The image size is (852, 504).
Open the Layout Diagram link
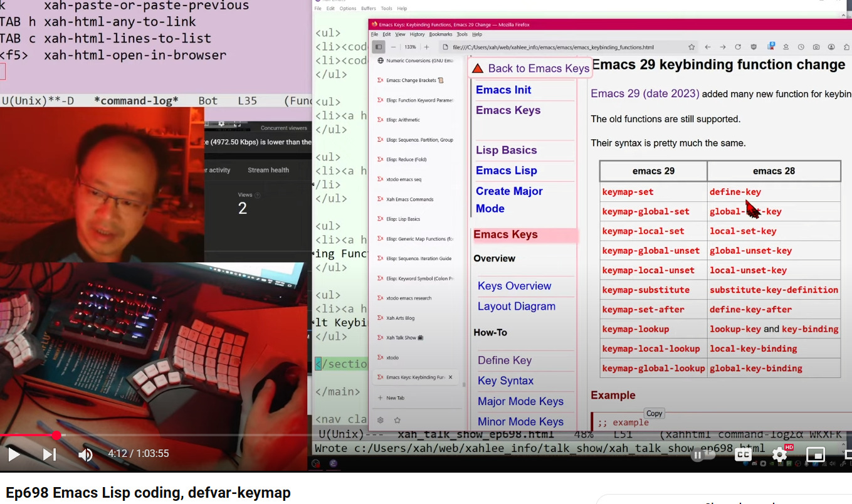(x=517, y=306)
